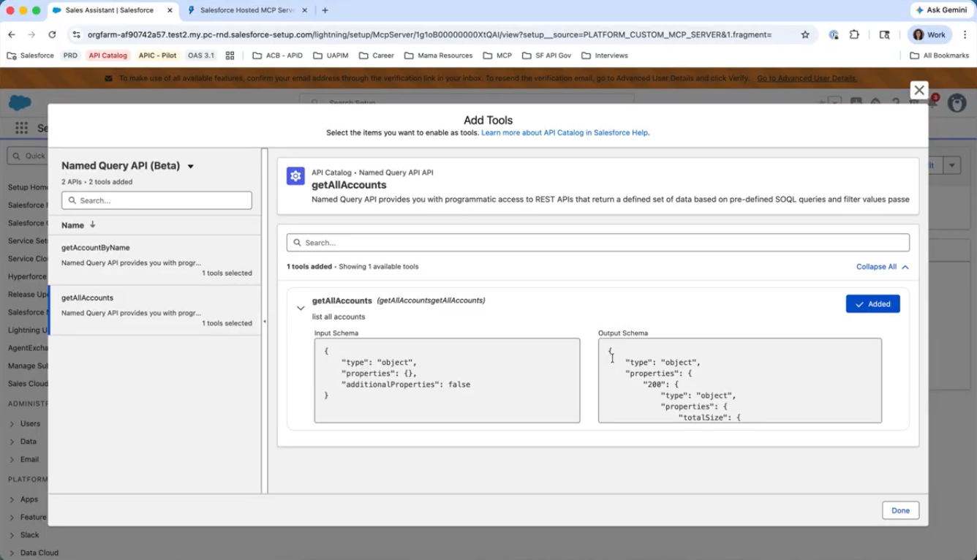The image size is (977, 560).
Task: Click the Add Tools dialog title
Action: 488,121
